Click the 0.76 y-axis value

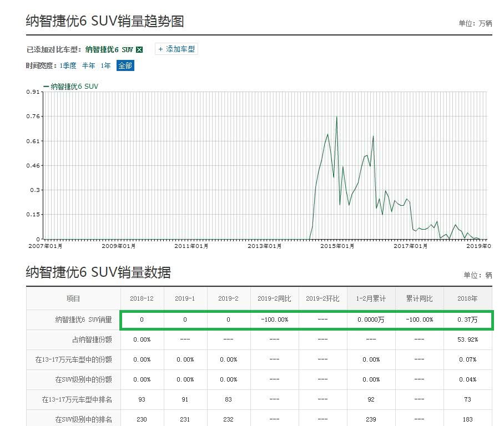(x=33, y=116)
